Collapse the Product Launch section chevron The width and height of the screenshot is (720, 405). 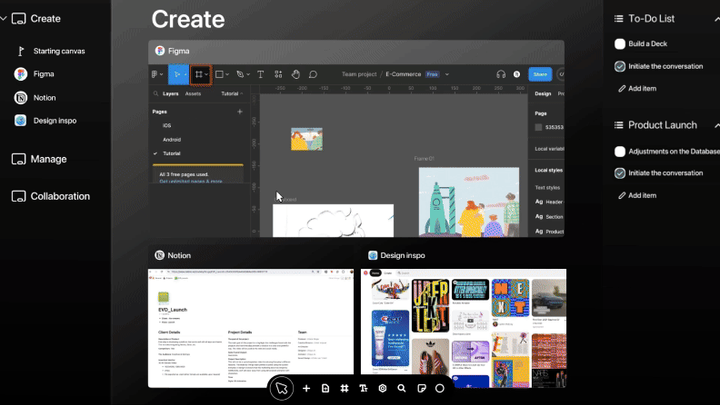(x=716, y=125)
